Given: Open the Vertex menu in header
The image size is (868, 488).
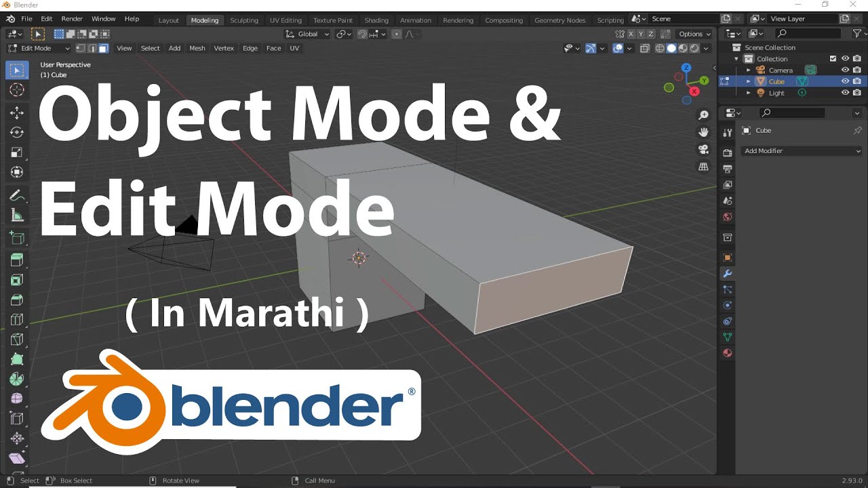Looking at the screenshot, I should pos(224,48).
